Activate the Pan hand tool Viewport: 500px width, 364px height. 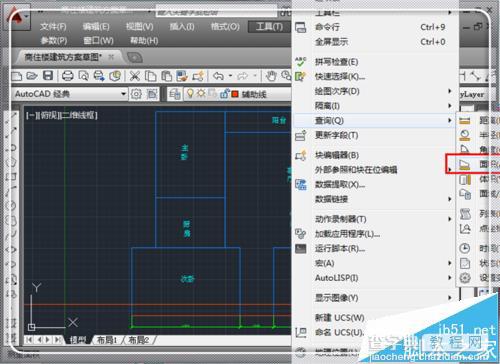coord(271,76)
